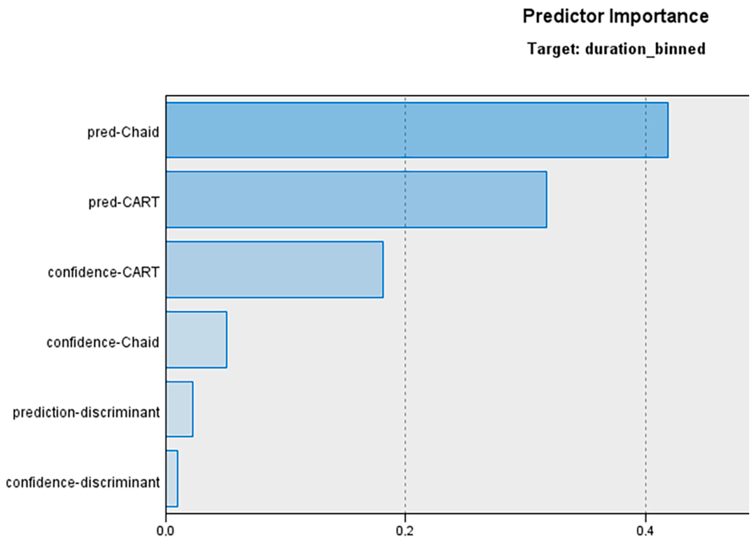Click the 0.0 axis tick label
Image resolution: width=756 pixels, height=543 pixels.
(165, 531)
